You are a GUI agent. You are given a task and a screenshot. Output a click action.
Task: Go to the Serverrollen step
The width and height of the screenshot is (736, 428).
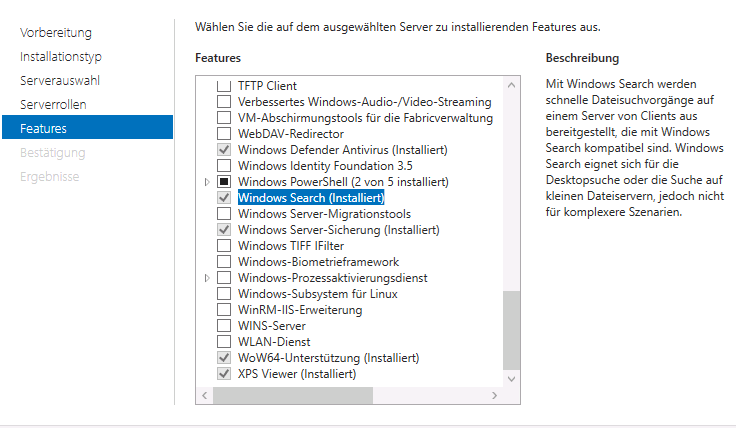[53, 105]
